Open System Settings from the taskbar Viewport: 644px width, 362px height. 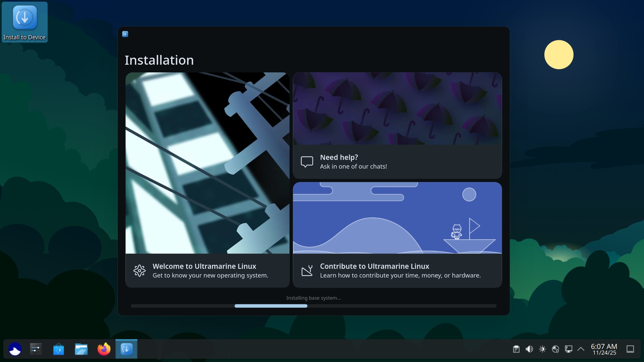[x=36, y=349]
